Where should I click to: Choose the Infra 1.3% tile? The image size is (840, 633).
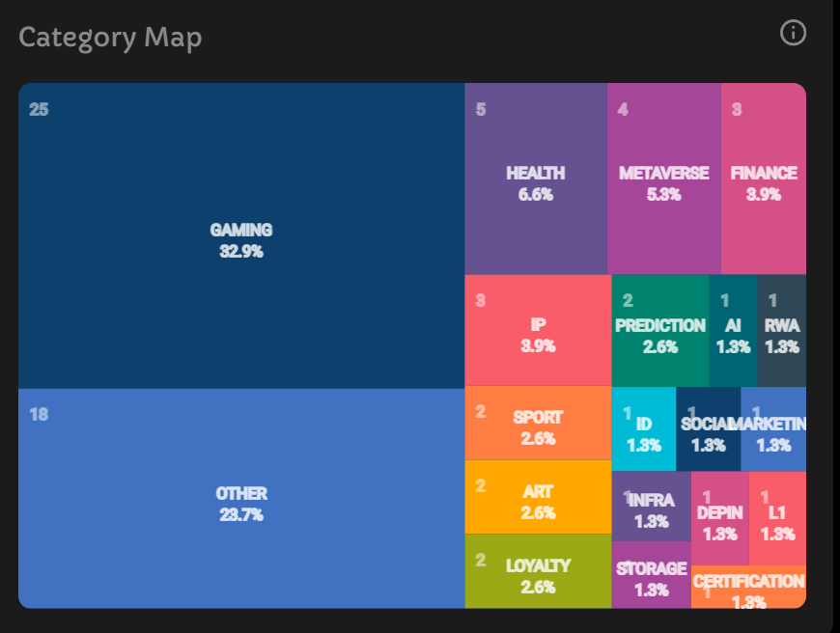point(651,507)
